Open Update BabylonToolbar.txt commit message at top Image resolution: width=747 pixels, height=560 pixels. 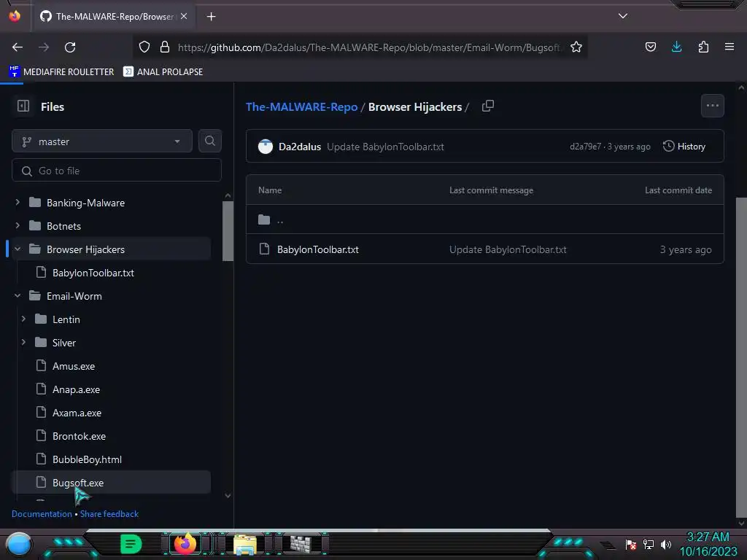point(385,147)
